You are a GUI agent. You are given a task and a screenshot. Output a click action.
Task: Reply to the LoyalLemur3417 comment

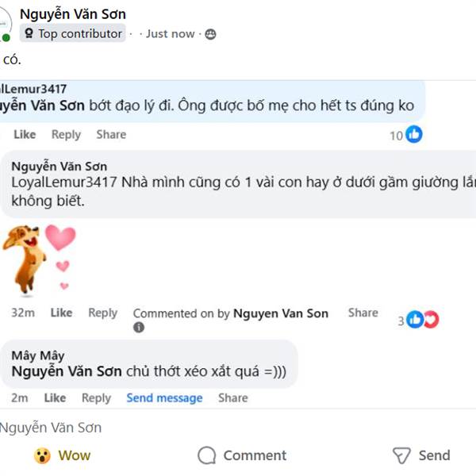(x=66, y=135)
